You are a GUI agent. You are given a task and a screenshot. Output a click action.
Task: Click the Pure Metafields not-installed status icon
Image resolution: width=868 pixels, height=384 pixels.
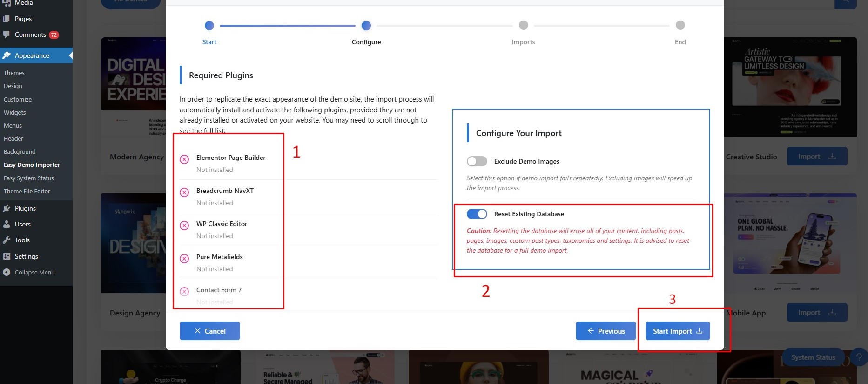[184, 258]
